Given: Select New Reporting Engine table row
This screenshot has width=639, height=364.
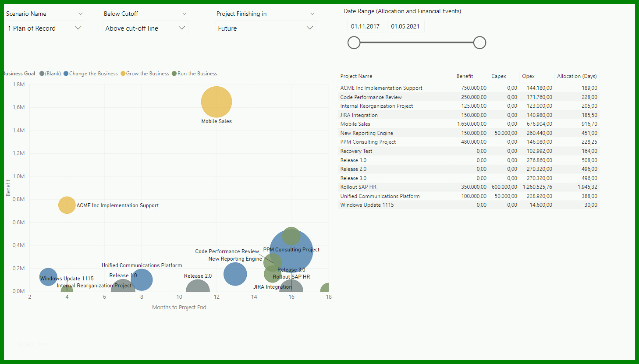Looking at the screenshot, I should [x=469, y=133].
